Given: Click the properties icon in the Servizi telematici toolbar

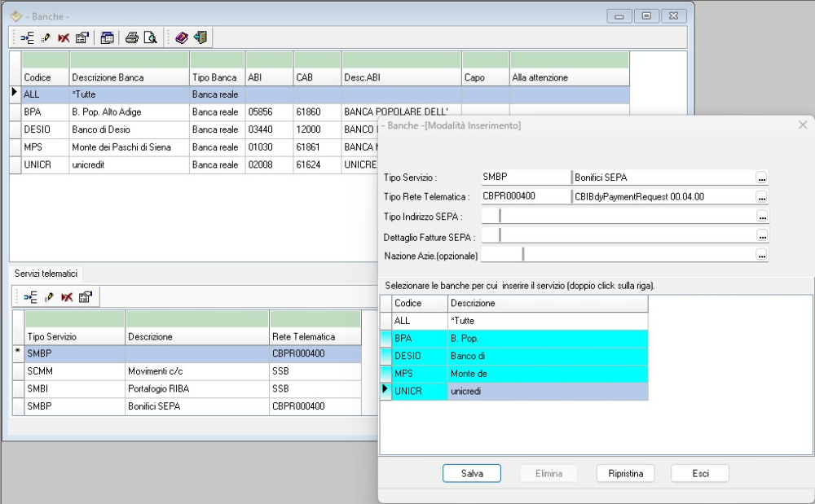Looking at the screenshot, I should pos(85,296).
